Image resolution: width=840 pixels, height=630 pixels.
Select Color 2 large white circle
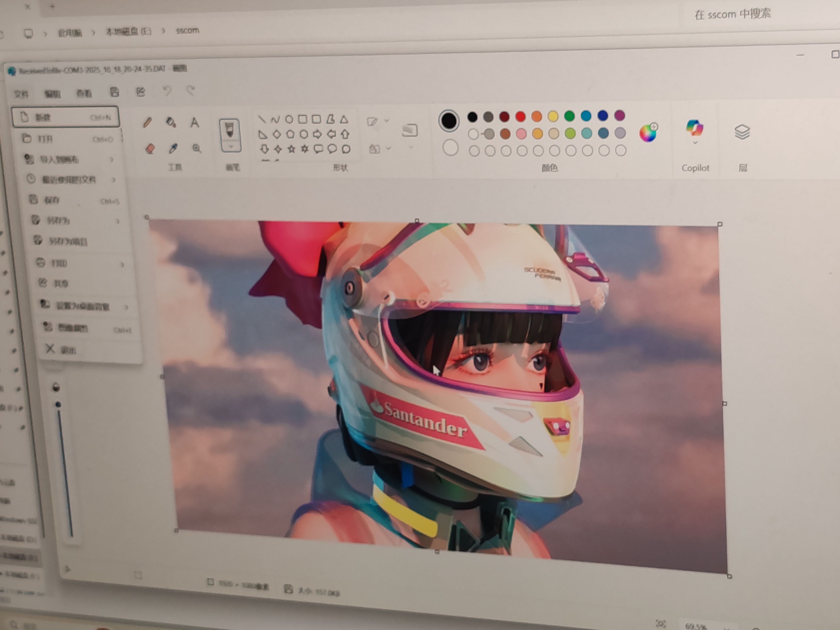450,148
